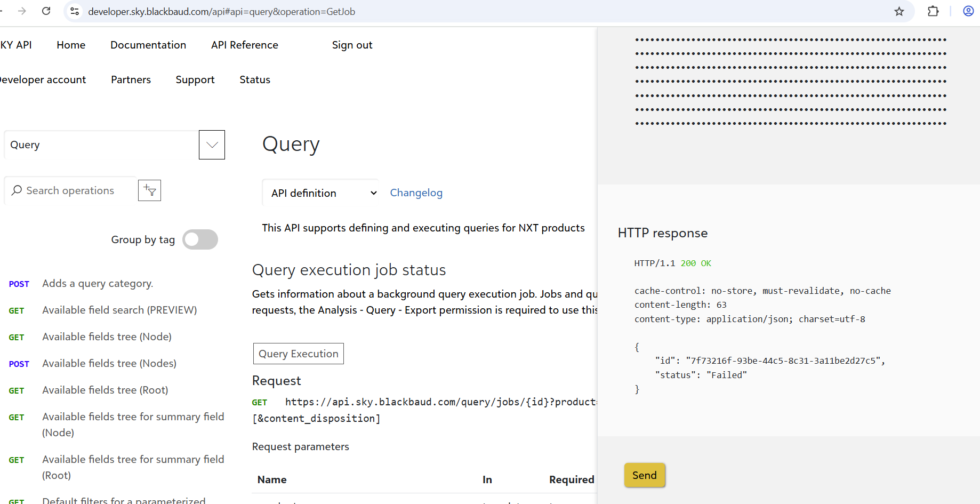Toggle the Group by tag switch
The height and width of the screenshot is (504, 980).
coord(200,239)
